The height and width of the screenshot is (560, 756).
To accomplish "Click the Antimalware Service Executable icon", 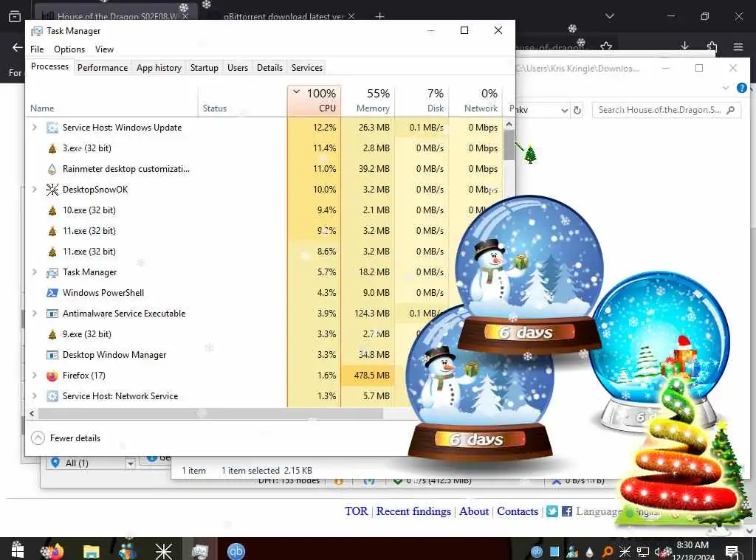I will (x=52, y=314).
